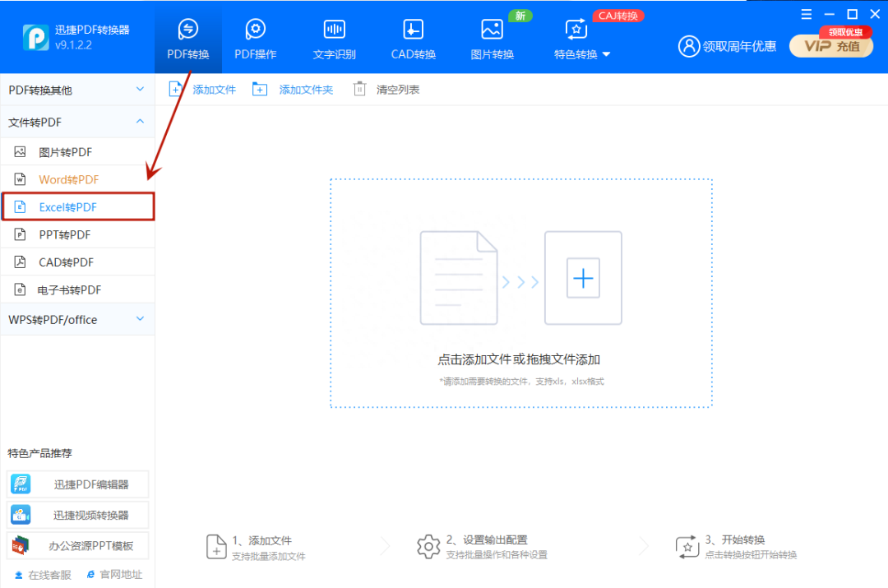Collapse the 文件转PDF section
This screenshot has height=588, width=888.
pos(77,123)
